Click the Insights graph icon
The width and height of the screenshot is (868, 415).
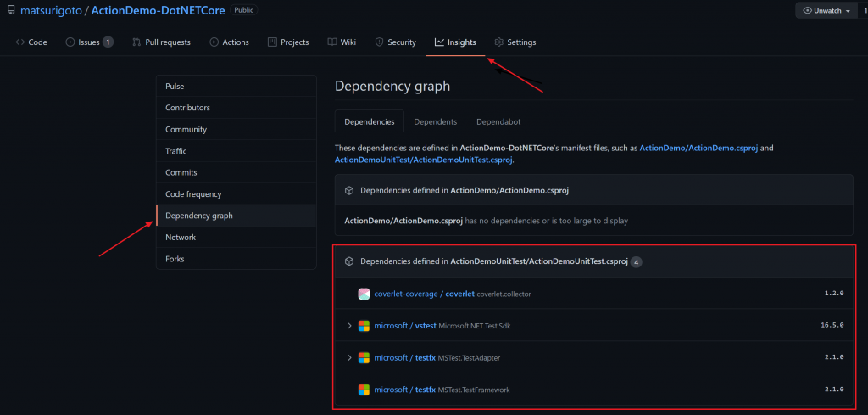pos(439,42)
